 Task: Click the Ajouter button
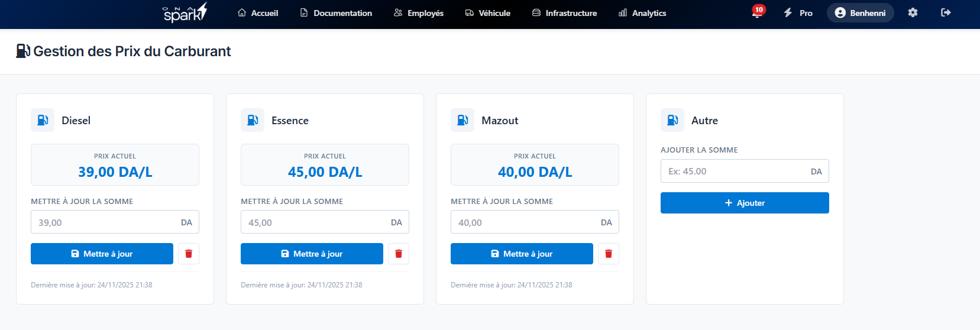pos(745,203)
